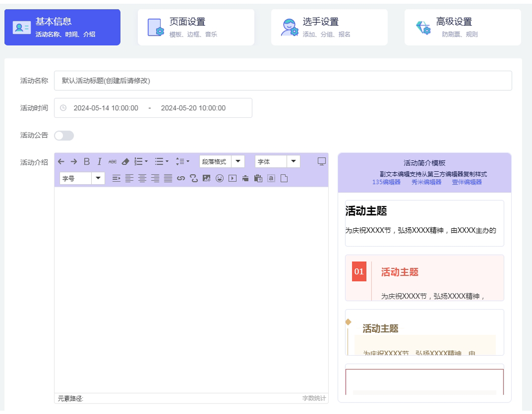
Task: Click the 活动介绍 label
Action: tap(34, 162)
